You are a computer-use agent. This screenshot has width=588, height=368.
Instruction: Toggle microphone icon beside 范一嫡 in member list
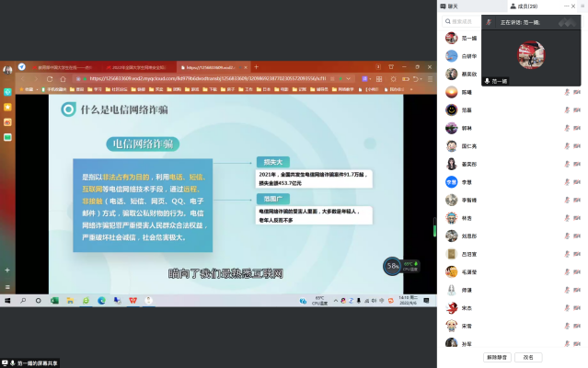[566, 38]
